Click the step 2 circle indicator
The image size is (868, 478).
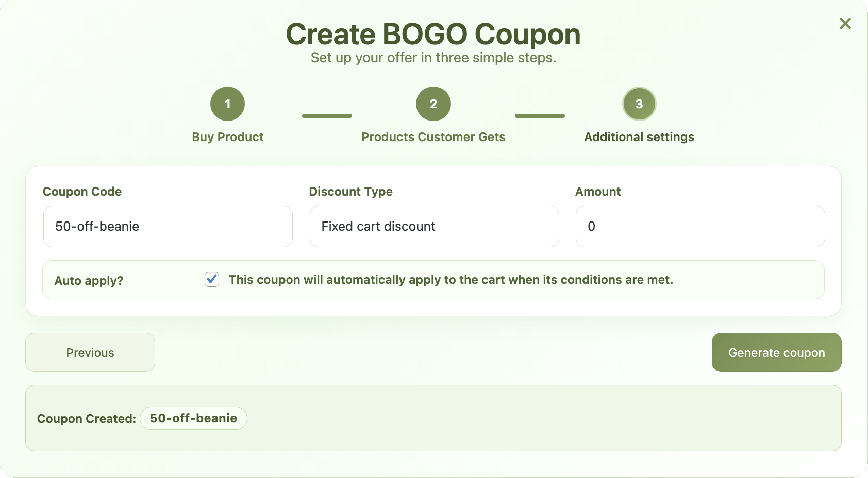click(x=433, y=104)
